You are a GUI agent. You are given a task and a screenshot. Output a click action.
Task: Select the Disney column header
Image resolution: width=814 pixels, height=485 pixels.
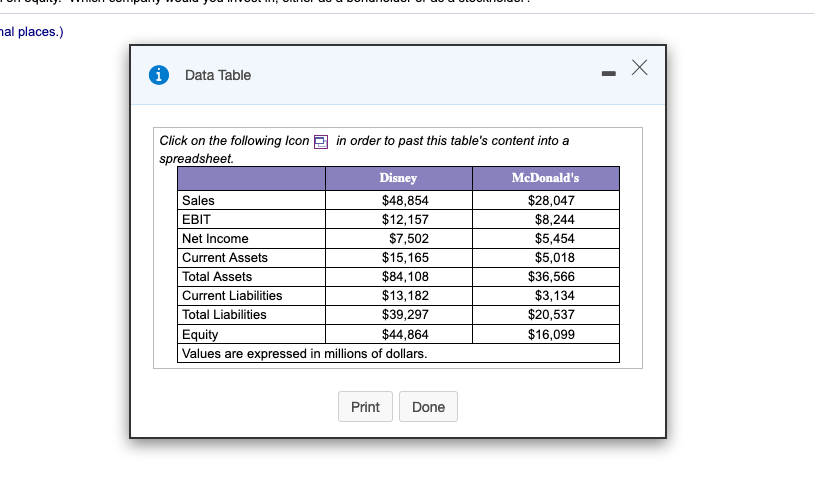[x=398, y=178]
